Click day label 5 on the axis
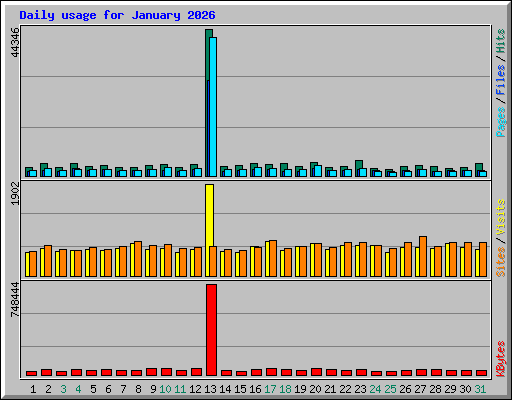Screen dimensions: 512x400 pos(93,389)
